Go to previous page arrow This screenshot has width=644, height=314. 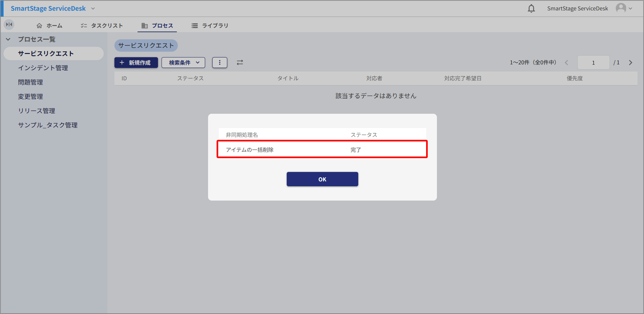(x=567, y=63)
